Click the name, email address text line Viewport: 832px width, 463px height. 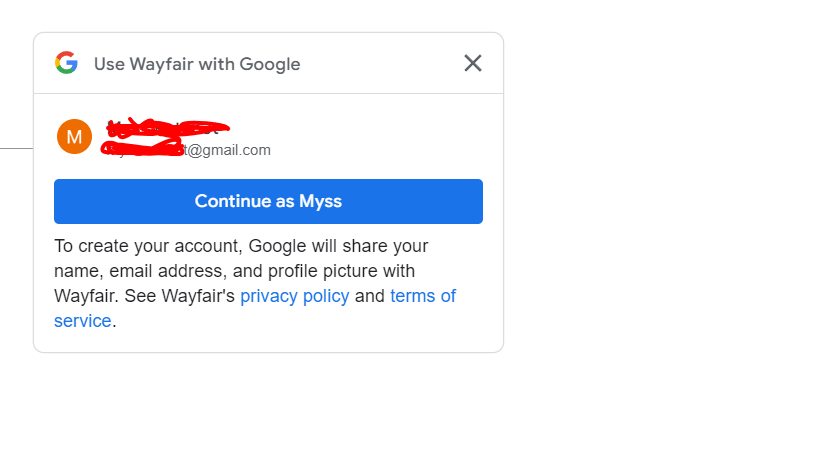tap(235, 271)
